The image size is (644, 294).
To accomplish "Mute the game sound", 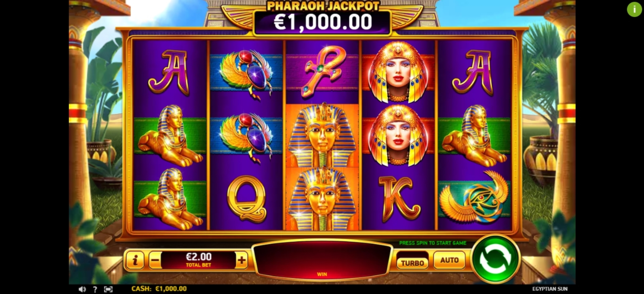I will (82, 289).
